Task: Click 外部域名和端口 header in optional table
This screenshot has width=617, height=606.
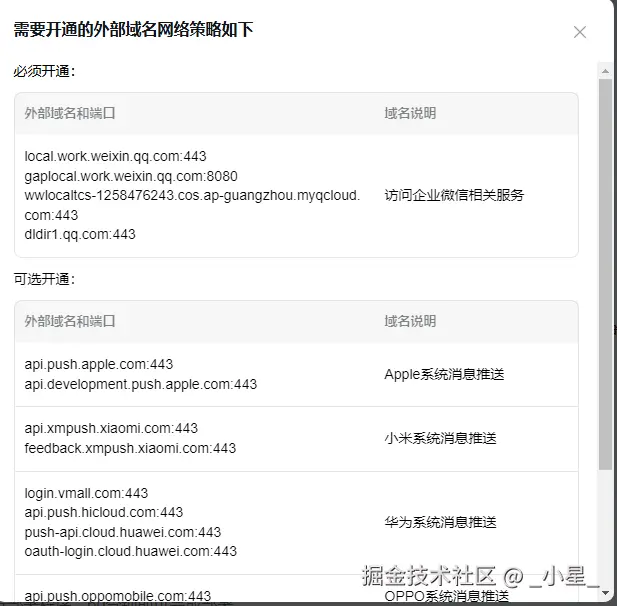Action: [x=70, y=321]
